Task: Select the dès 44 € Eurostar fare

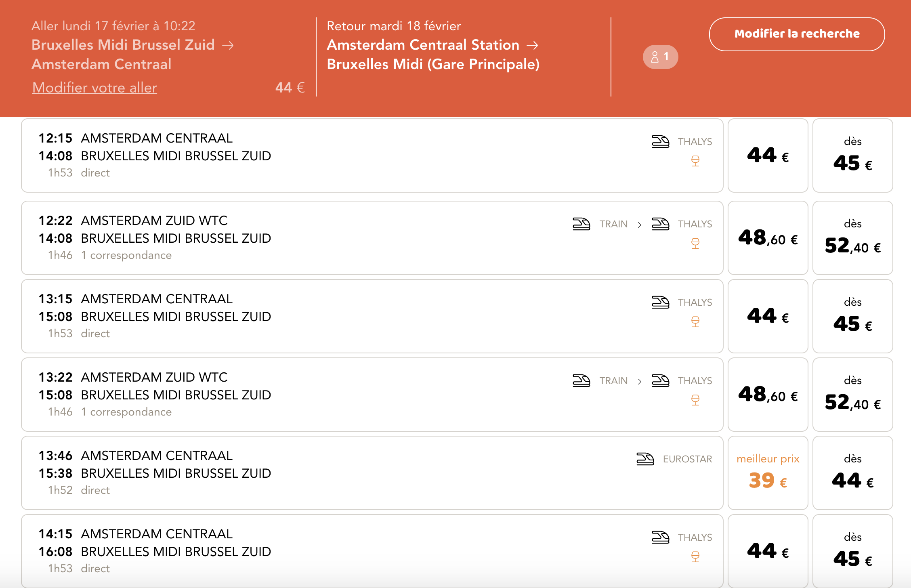Action: coord(852,473)
